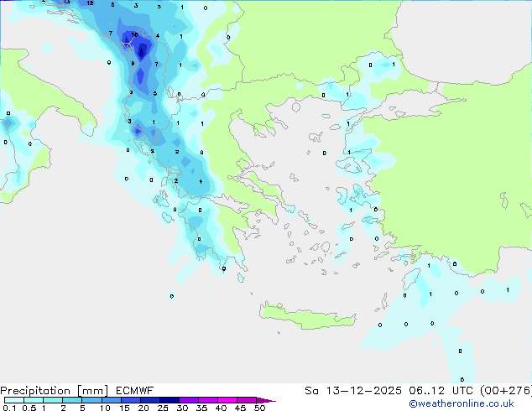Click the '45' legend scale label
This screenshot has width=532, height=411.
[240, 408]
